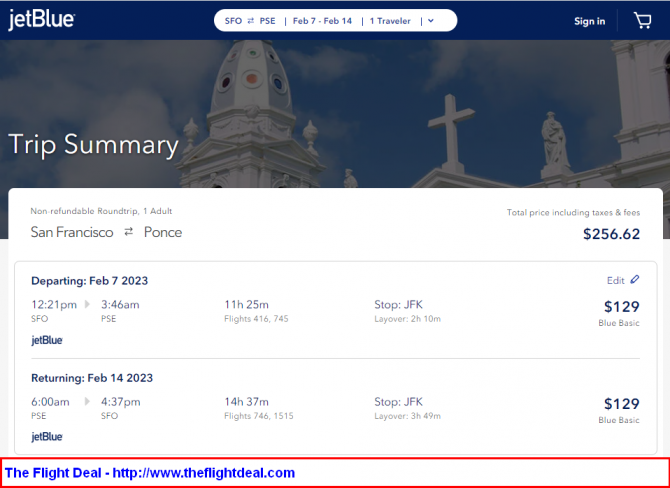Click the departing $129 Blue Basic fare

pos(619,313)
